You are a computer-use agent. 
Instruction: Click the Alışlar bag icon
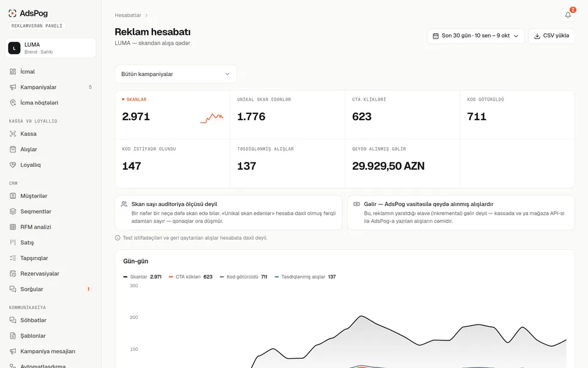point(13,149)
